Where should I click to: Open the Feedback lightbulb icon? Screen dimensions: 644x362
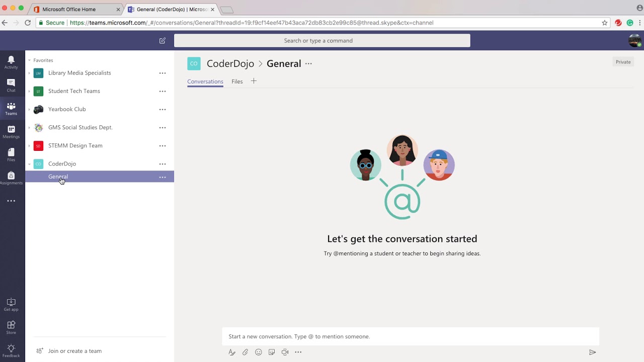pyautogui.click(x=11, y=351)
